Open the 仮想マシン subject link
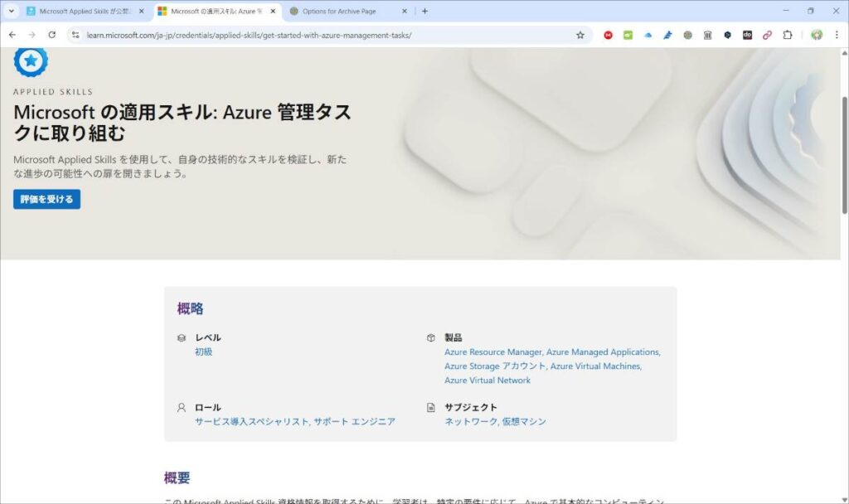The height and width of the screenshot is (504, 849). 524,421
